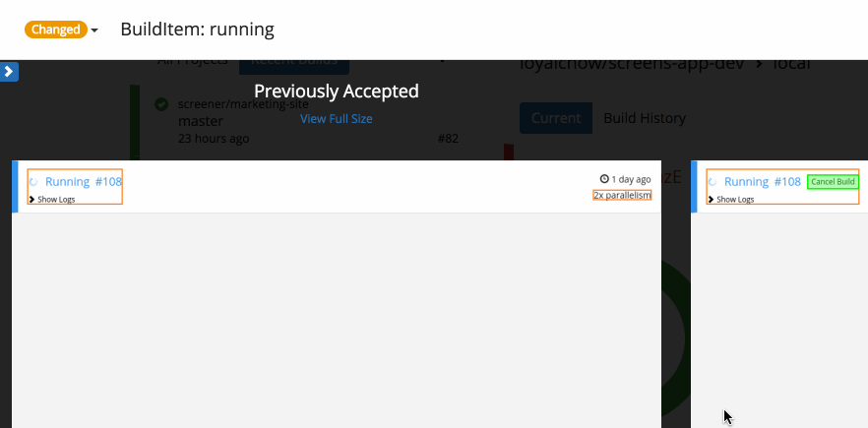Open the Running #108 link in the left panel

pyautogui.click(x=84, y=182)
